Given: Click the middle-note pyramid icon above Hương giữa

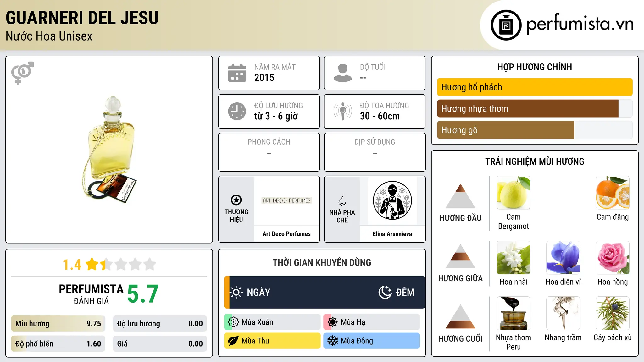Looking at the screenshot, I should pos(460,256).
